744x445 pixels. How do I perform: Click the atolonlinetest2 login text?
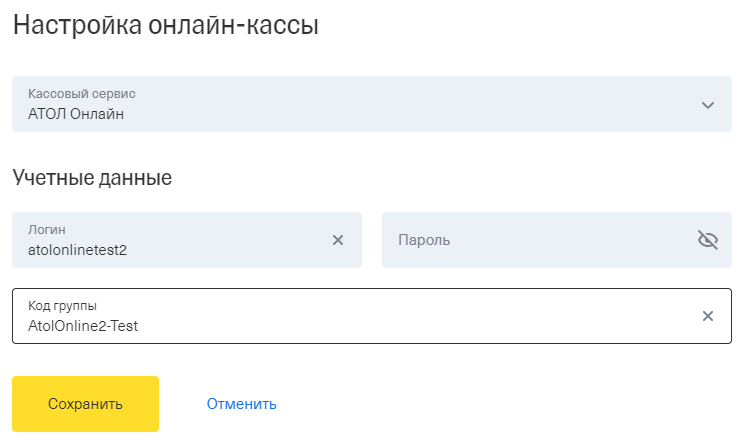pyautogui.click(x=77, y=250)
